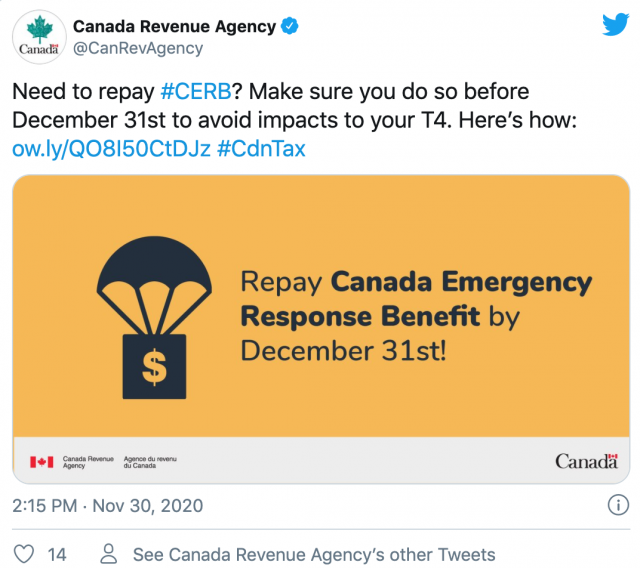Click the Agence du revenu du Canada label
The height and width of the screenshot is (568, 640).
150,462
